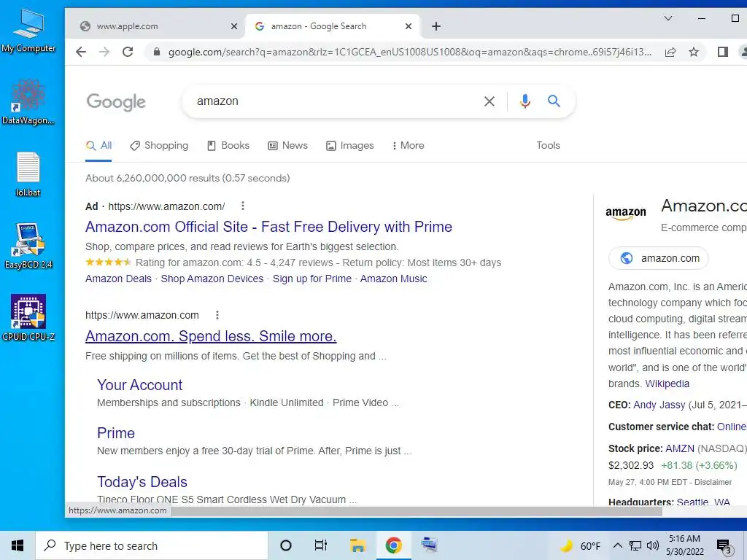Open the Andy Jassy CEO link

coord(659,405)
